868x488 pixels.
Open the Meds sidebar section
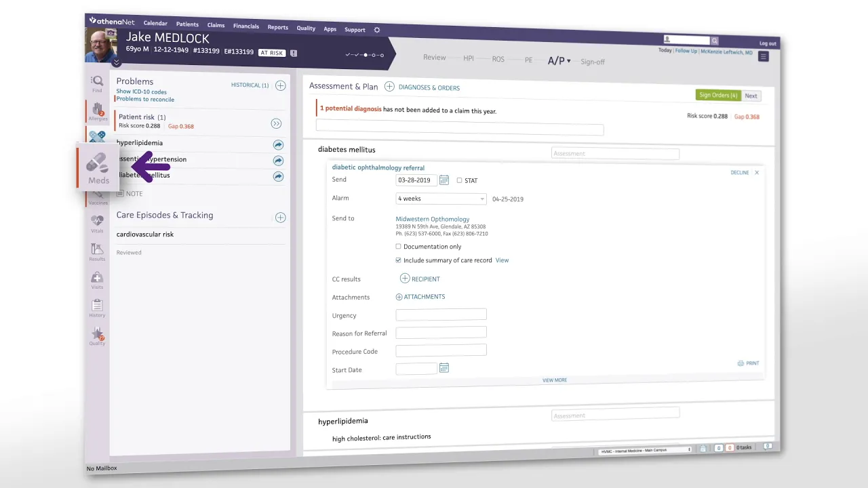click(x=98, y=167)
